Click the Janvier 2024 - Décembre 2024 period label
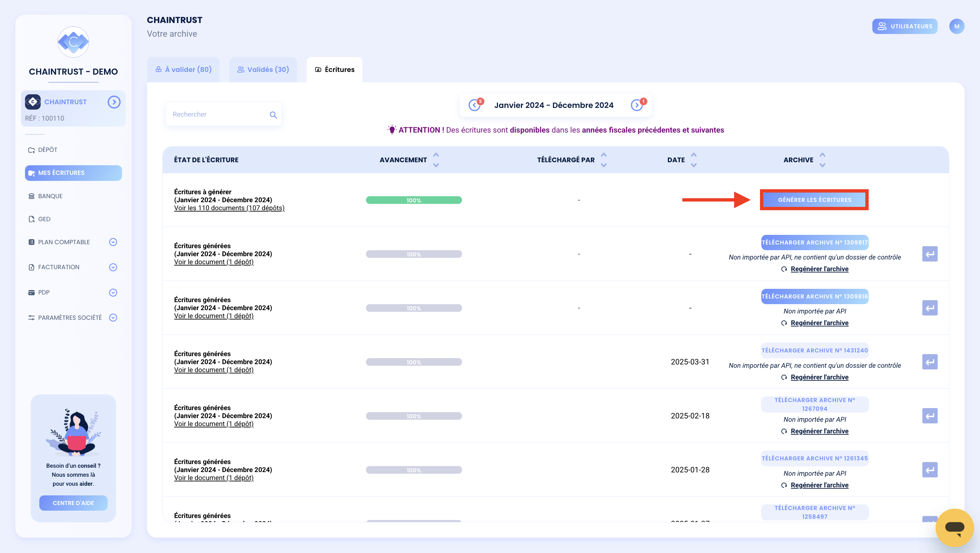 click(554, 105)
